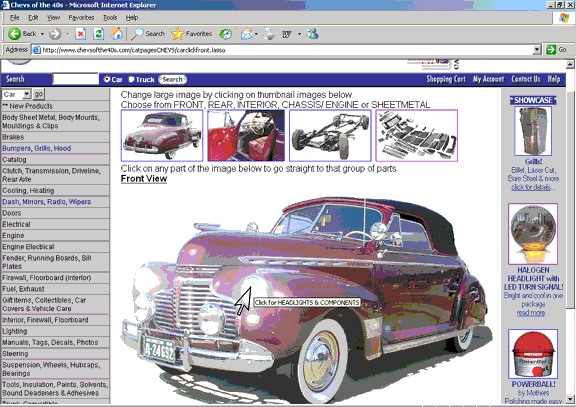Viewport: 576px width, 407px height.
Task: Select the front view car thumbnail
Action: click(162, 136)
